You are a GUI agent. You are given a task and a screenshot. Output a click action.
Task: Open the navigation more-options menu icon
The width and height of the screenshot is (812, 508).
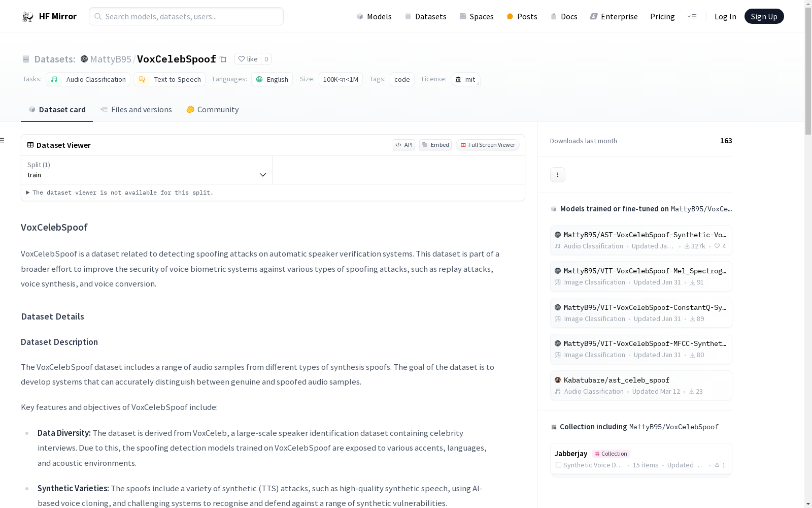pyautogui.click(x=692, y=16)
